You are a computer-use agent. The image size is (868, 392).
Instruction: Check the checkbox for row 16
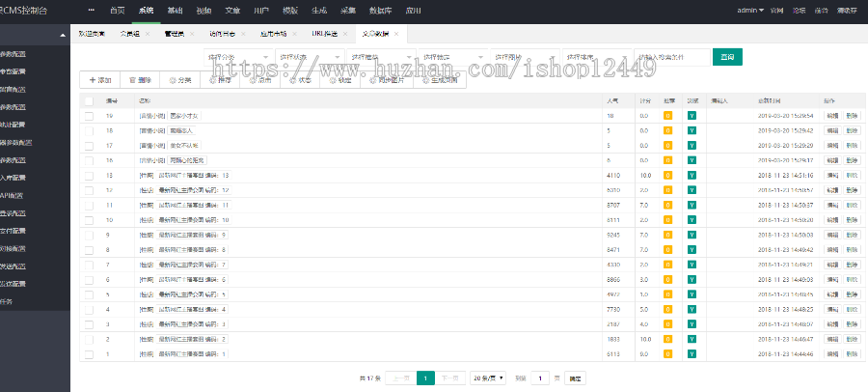pyautogui.click(x=89, y=160)
